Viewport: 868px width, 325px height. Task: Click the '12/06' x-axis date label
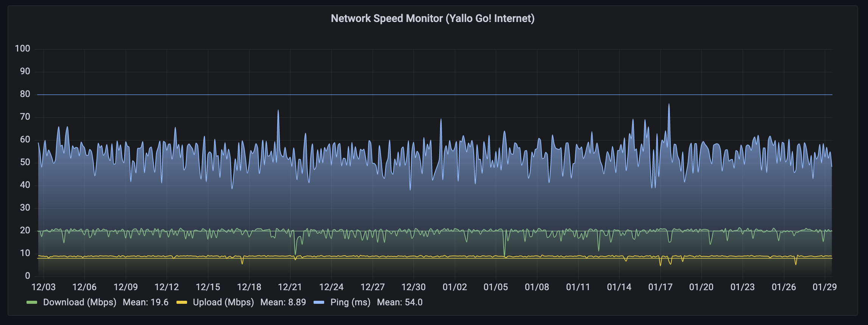(x=84, y=287)
